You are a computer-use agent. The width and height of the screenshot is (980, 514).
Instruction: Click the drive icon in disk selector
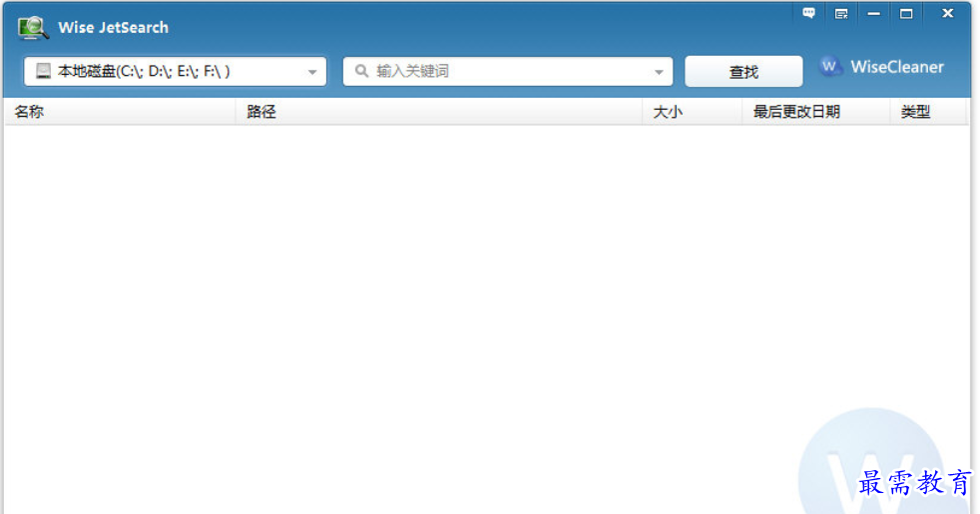click(43, 71)
